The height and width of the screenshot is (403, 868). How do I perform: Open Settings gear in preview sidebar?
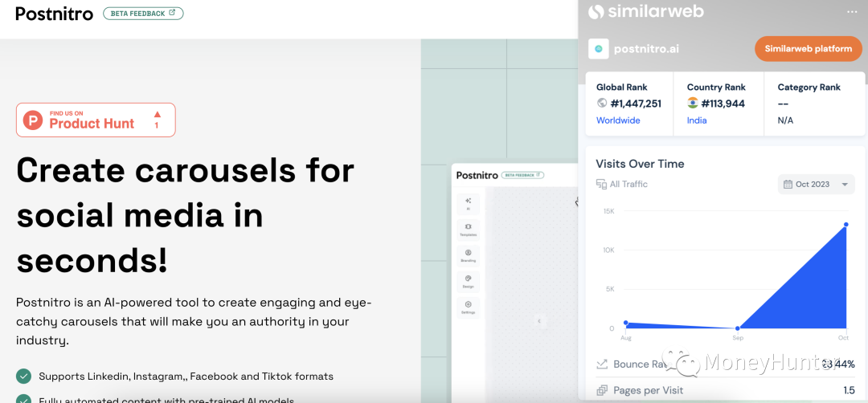coord(468,307)
